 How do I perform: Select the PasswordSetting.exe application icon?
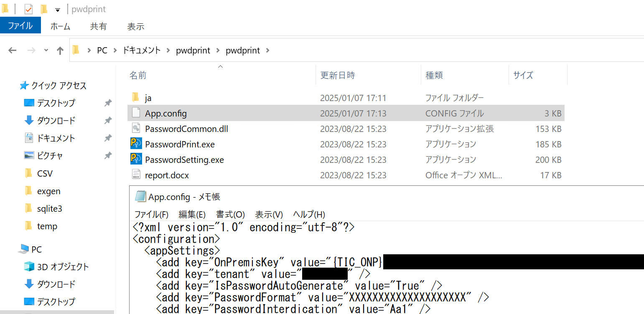136,160
